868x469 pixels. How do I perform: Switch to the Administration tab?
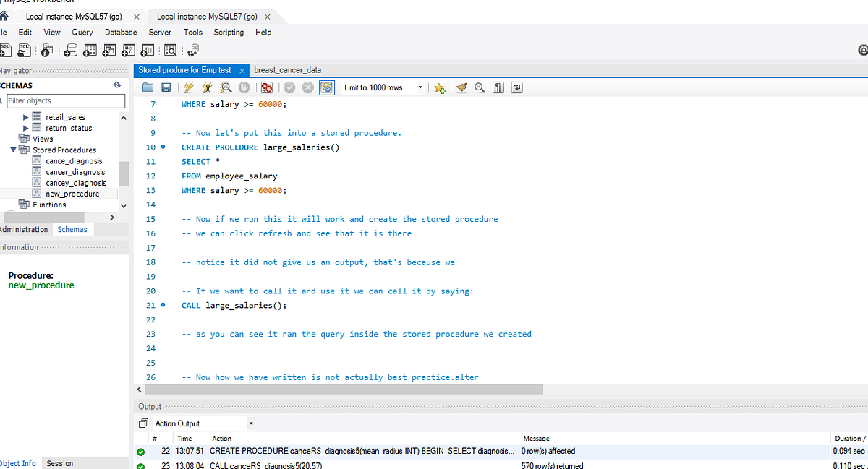pyautogui.click(x=24, y=229)
